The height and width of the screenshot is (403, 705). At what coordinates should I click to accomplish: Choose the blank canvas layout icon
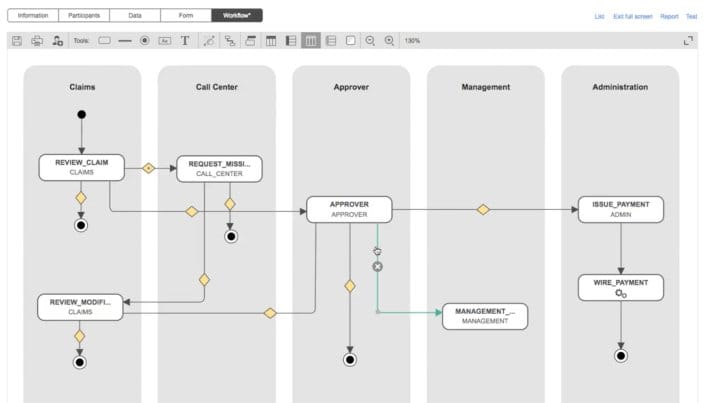click(350, 41)
